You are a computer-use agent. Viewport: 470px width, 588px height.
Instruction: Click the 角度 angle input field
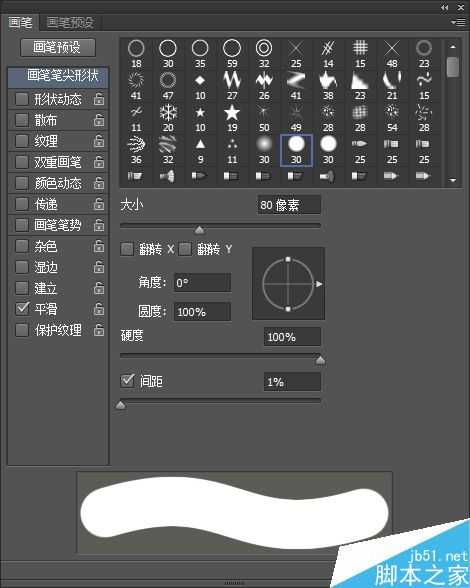coord(202,282)
